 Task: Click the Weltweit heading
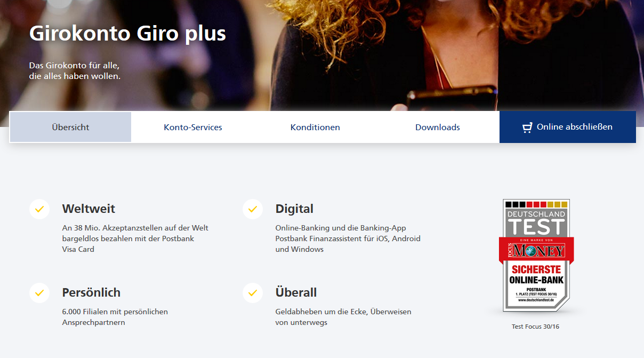88,209
